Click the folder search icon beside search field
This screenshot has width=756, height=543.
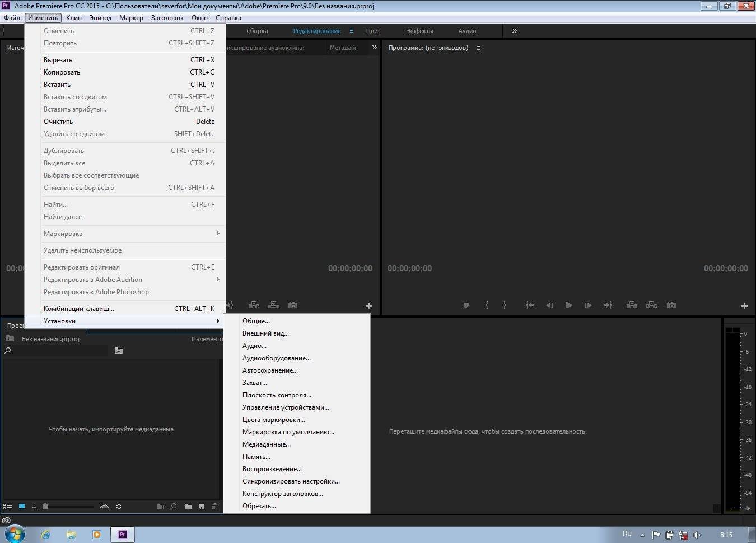[119, 351]
